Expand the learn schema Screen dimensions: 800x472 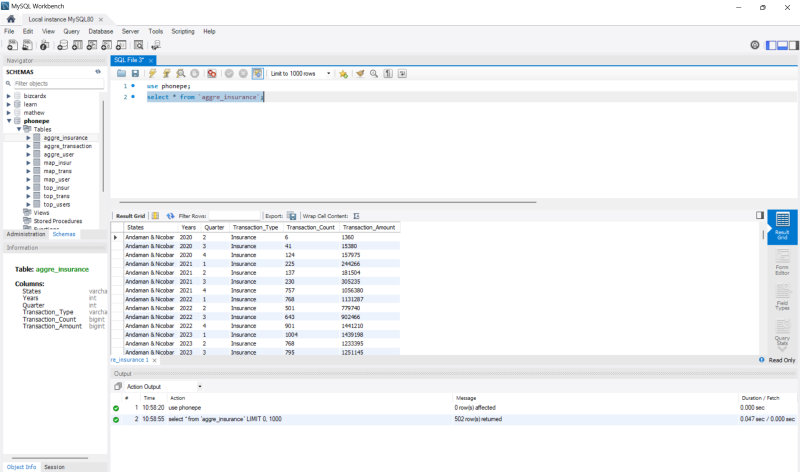coord(9,104)
